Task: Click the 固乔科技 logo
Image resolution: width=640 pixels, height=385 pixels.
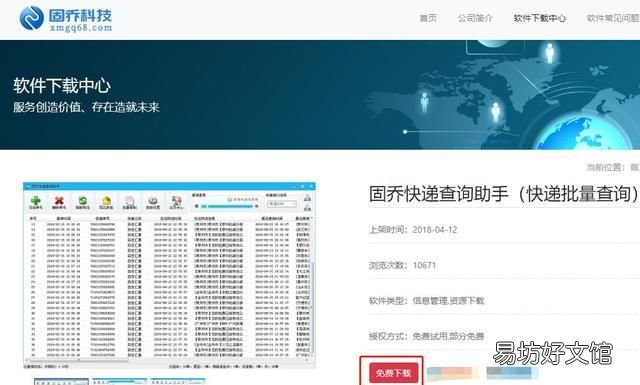Action: (66, 18)
